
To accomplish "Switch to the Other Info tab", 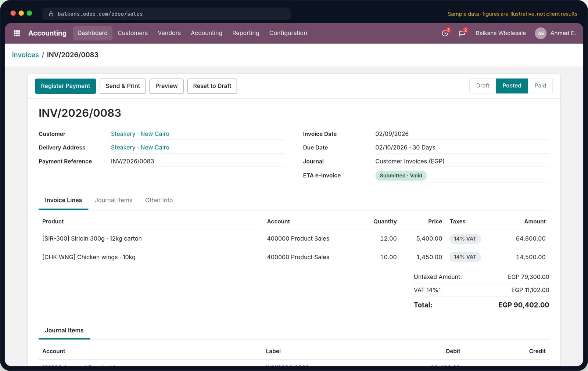I will pos(159,200).
